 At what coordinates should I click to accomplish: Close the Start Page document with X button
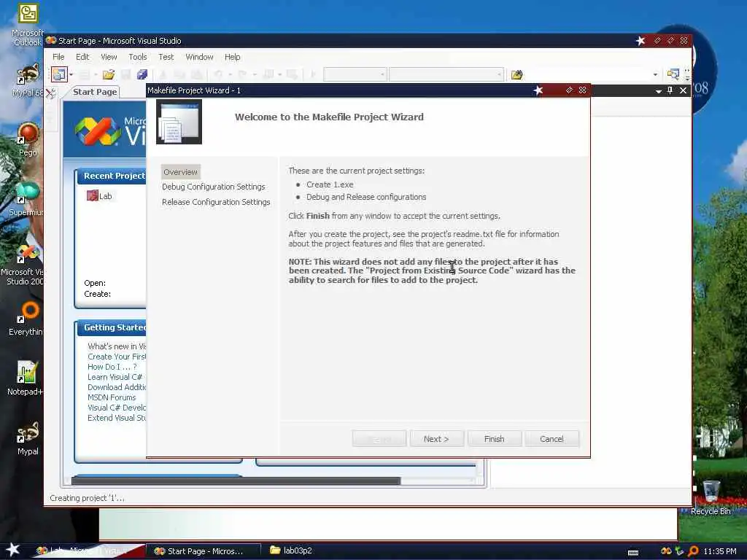[x=683, y=90]
